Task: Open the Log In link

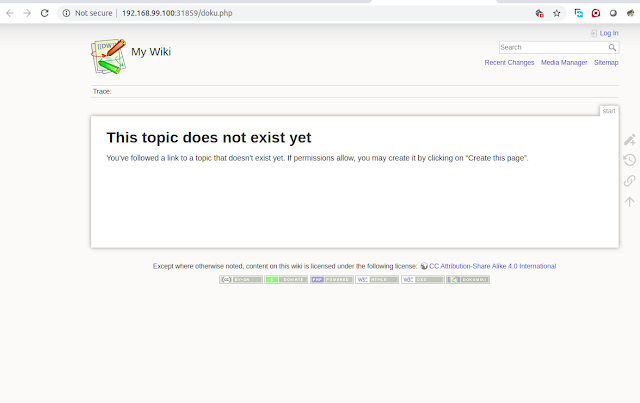Action: click(x=609, y=33)
